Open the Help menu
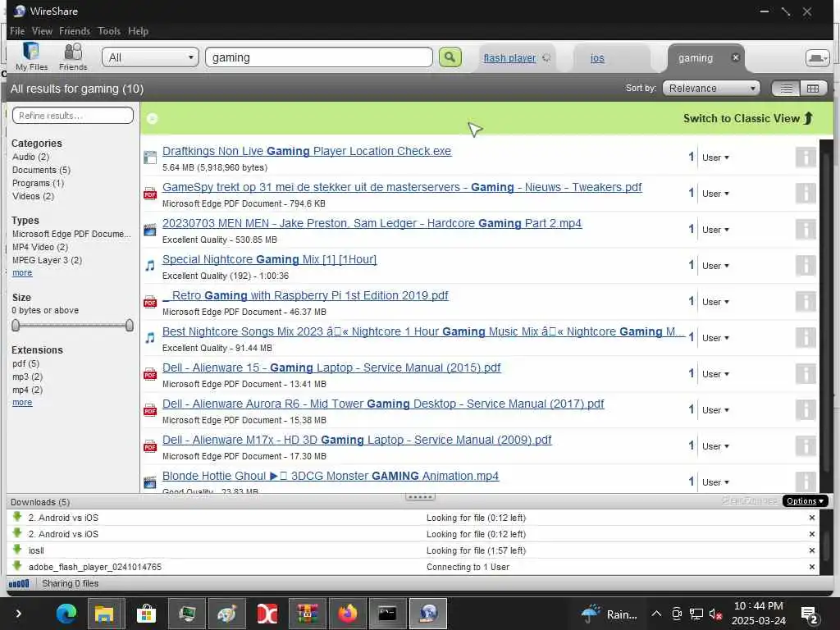 (x=138, y=31)
